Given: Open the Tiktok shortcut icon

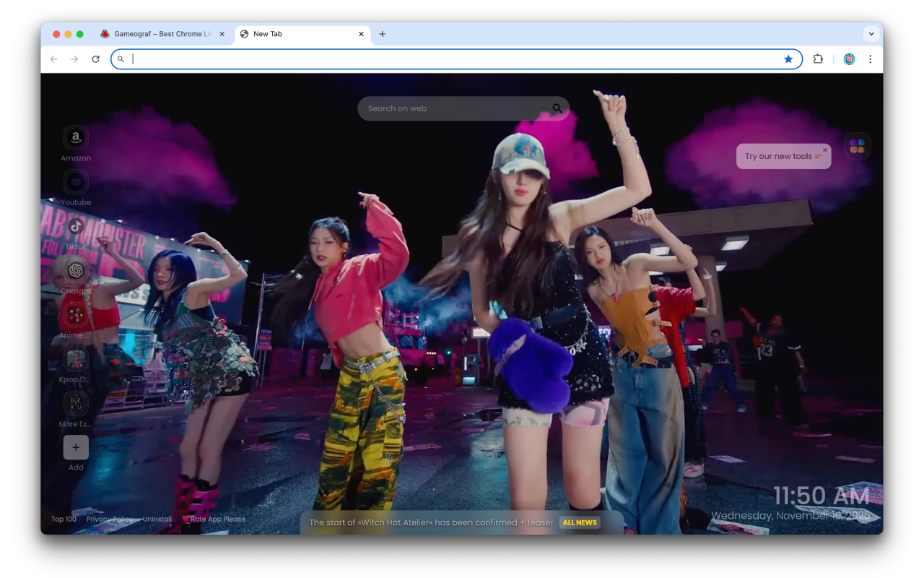Looking at the screenshot, I should click(76, 226).
